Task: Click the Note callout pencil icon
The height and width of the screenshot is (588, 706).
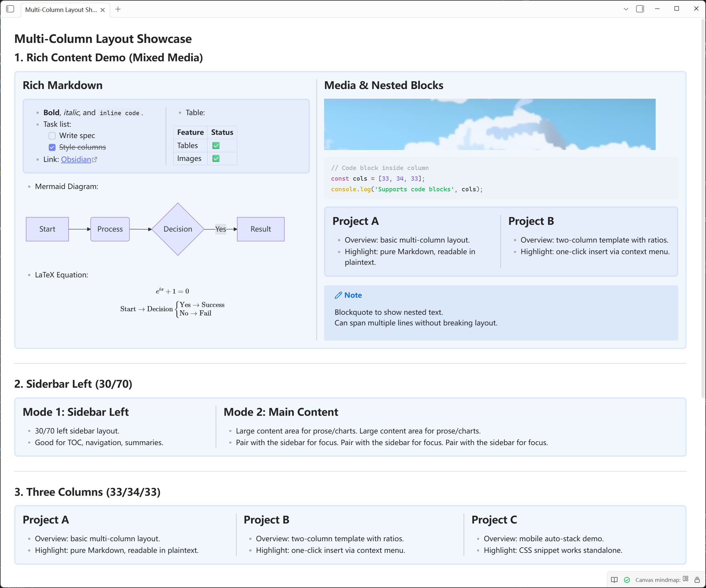Action: click(338, 295)
